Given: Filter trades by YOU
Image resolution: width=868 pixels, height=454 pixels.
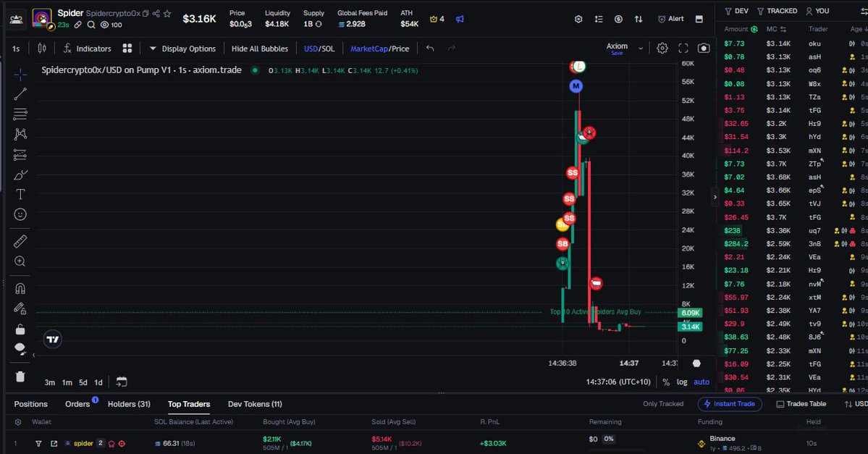Looking at the screenshot, I should tap(817, 11).
